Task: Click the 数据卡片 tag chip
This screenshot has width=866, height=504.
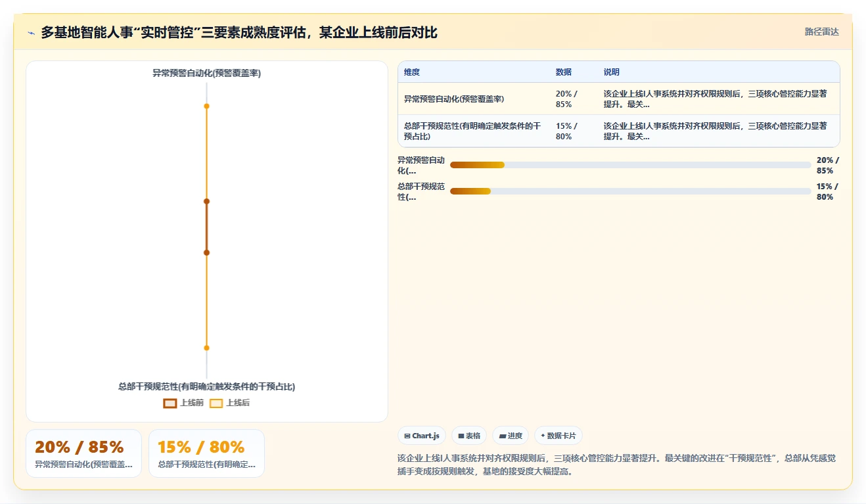Action: 558,436
